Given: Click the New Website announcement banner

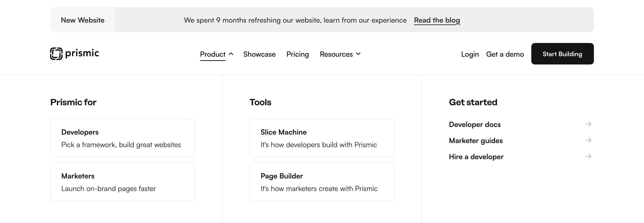Looking at the screenshot, I should click(83, 20).
